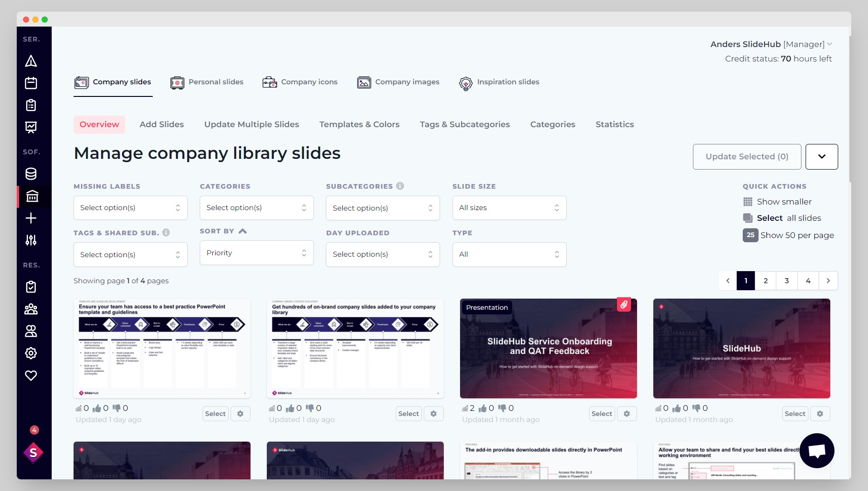Open gear settings for the 'Get hundreds of on-brand' slide
Image resolution: width=868 pixels, height=491 pixels.
point(434,414)
